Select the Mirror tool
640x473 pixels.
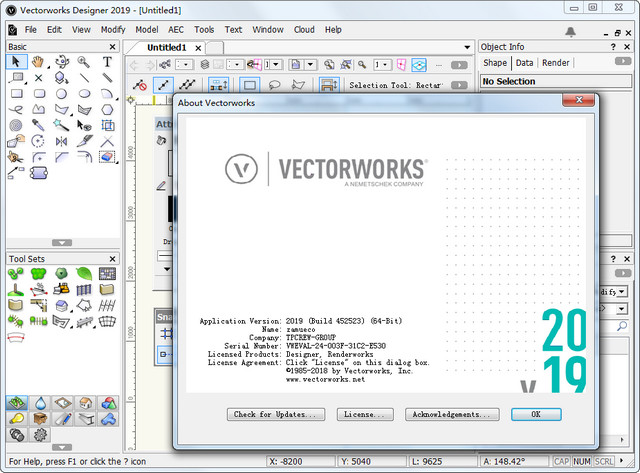click(x=62, y=142)
